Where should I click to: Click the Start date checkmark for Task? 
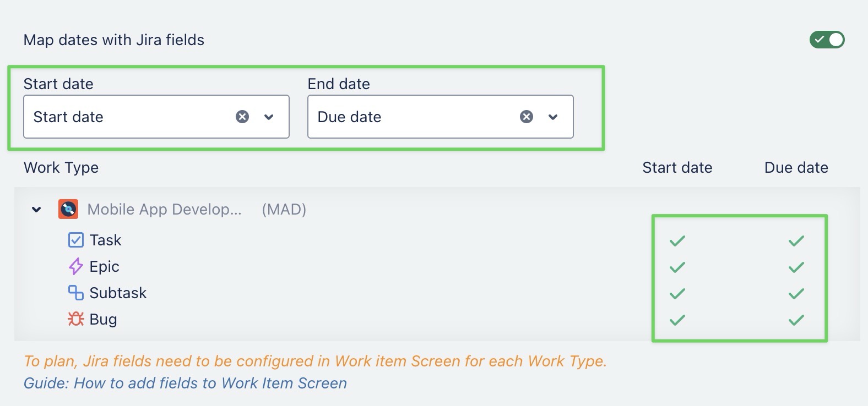tap(677, 241)
